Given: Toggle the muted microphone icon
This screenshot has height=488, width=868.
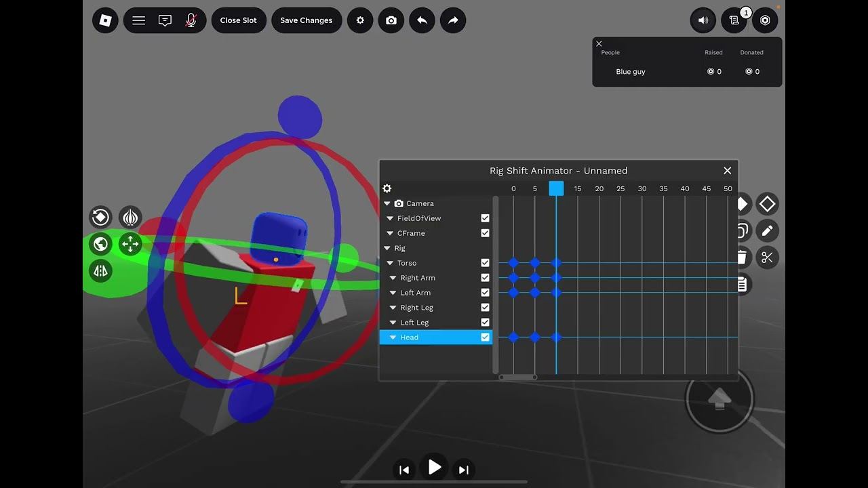Looking at the screenshot, I should pos(191,20).
